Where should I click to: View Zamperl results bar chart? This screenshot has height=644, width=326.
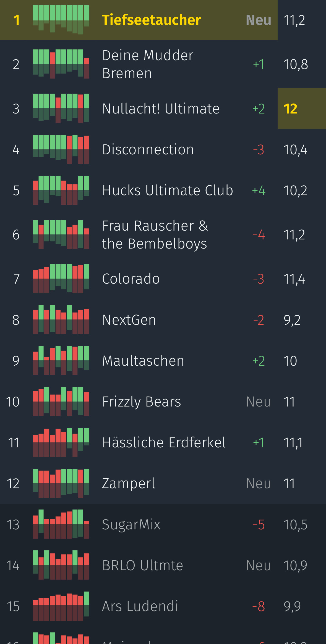61,483
